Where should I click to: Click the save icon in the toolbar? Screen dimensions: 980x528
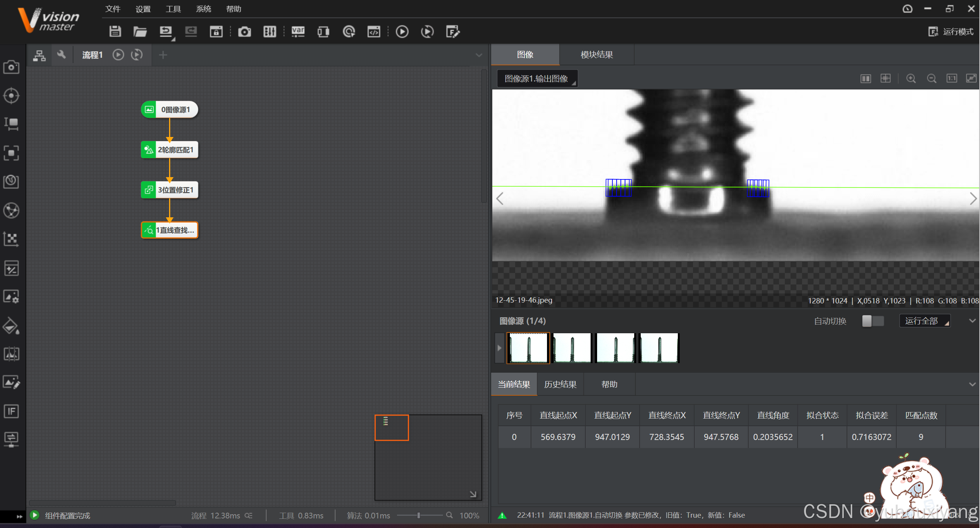[x=115, y=31]
